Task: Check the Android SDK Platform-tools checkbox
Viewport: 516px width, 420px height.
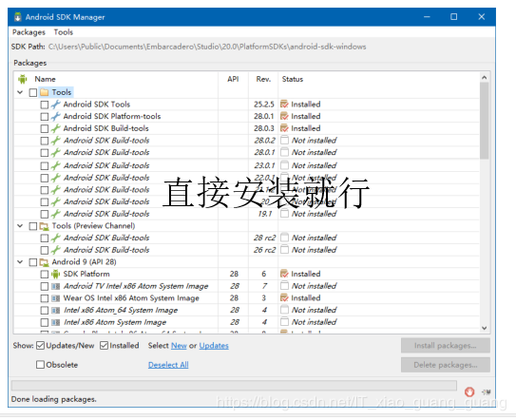Action: 45,117
